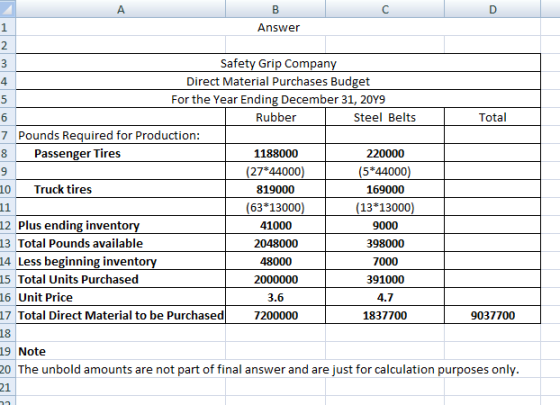Select the total cell showing 9037700
This screenshot has height=405, width=560.
point(492,315)
